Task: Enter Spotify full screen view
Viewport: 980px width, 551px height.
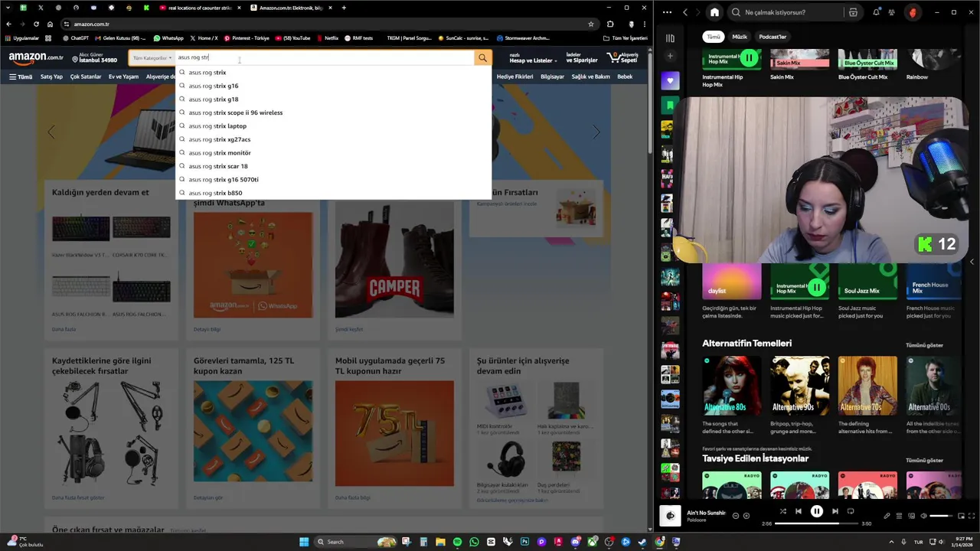Action: [971, 516]
